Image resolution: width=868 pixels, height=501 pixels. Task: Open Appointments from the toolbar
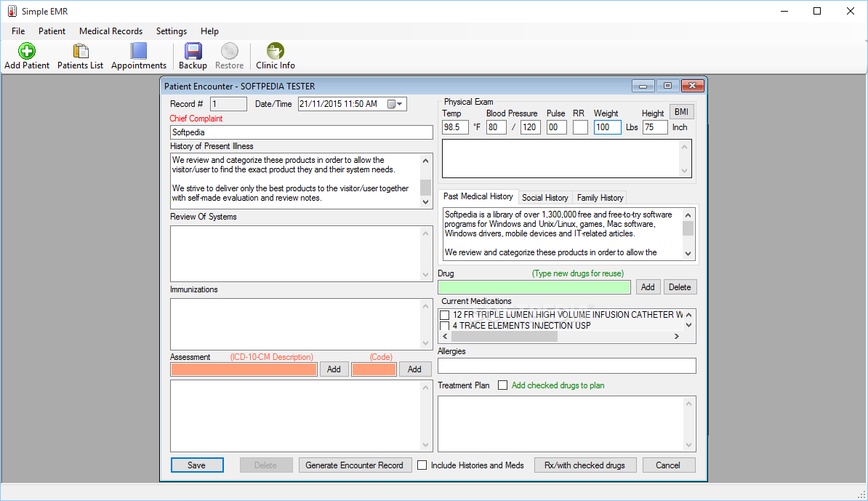tap(138, 51)
